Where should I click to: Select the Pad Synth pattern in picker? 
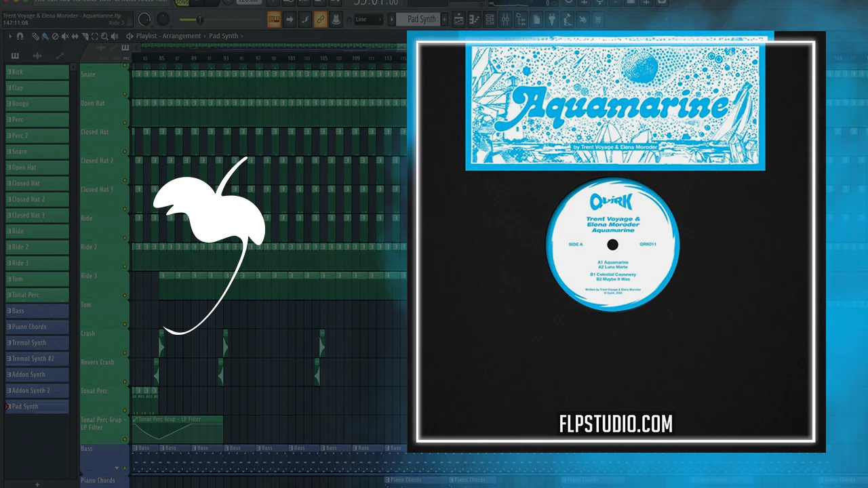pyautogui.click(x=37, y=407)
